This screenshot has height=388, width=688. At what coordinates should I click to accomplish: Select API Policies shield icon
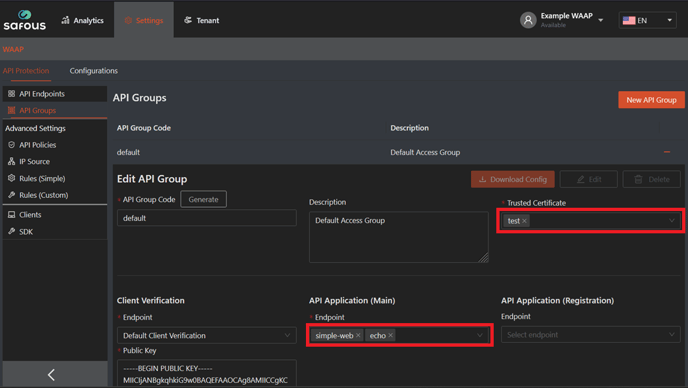pos(11,145)
